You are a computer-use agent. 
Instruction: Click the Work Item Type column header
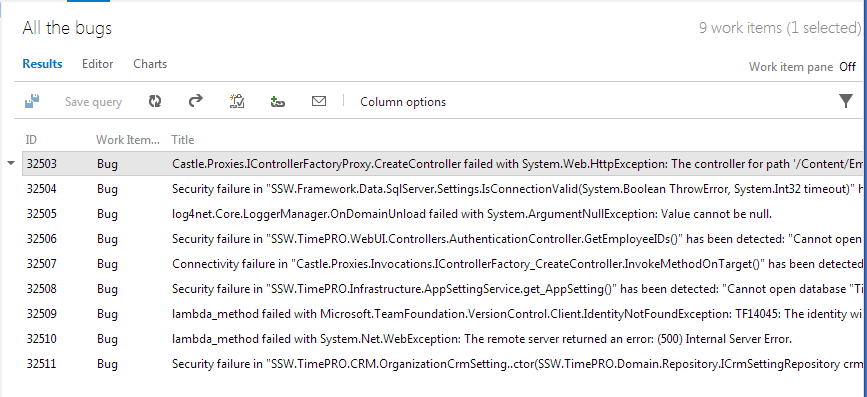pyautogui.click(x=128, y=140)
